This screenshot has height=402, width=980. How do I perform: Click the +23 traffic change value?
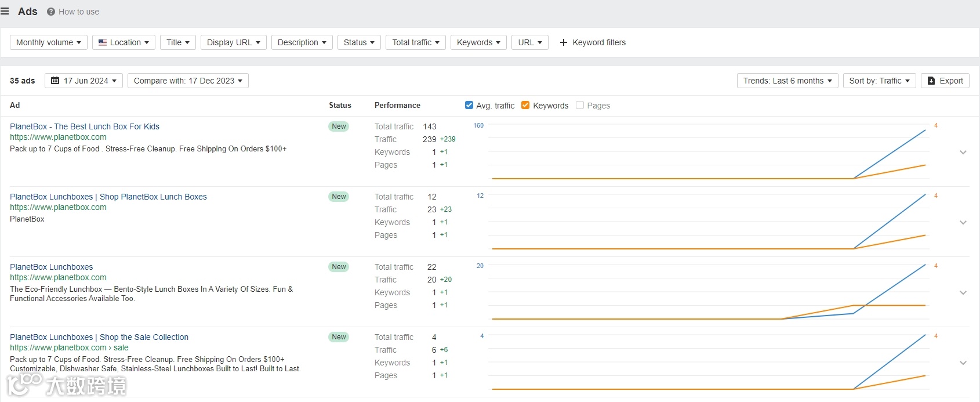click(x=446, y=209)
